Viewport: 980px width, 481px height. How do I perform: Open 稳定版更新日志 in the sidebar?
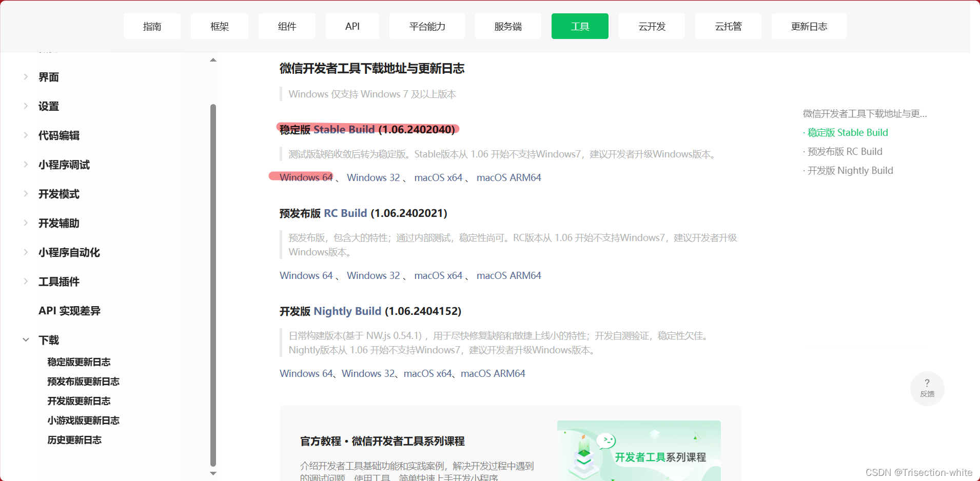[79, 362]
